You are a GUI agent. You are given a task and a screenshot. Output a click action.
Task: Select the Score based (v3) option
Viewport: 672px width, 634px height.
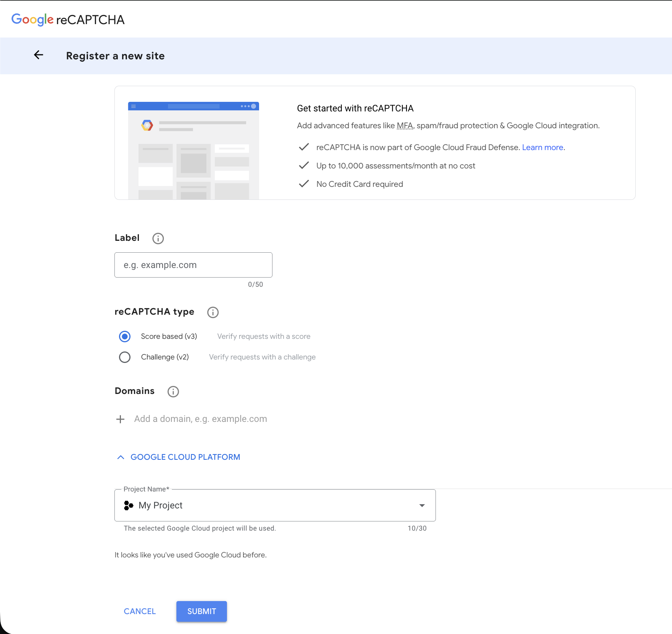[125, 337]
